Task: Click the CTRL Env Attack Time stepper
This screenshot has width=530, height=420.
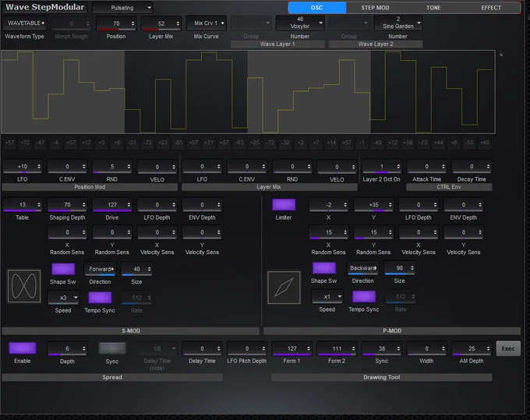Action: (426, 166)
